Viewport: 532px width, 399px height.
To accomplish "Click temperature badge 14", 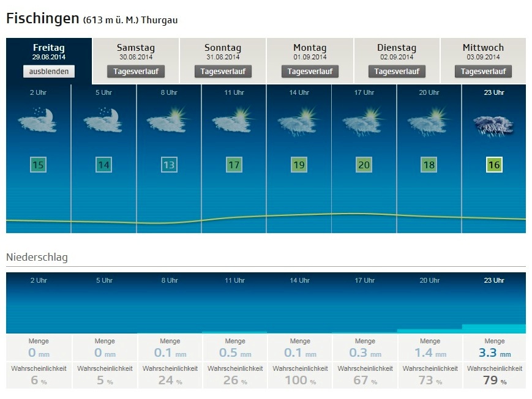I will tap(103, 165).
